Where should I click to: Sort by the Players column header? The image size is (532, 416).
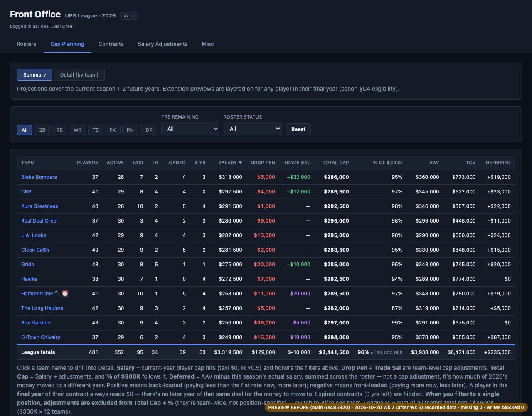[x=88, y=163]
